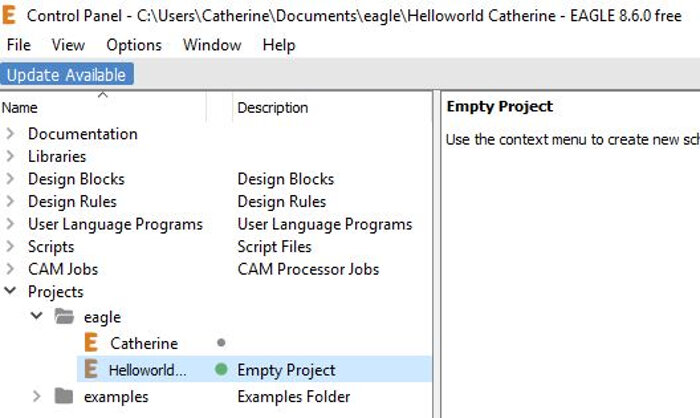Expand the Design Blocks tree node
Screen dimensions: 700x418
(x=10, y=179)
